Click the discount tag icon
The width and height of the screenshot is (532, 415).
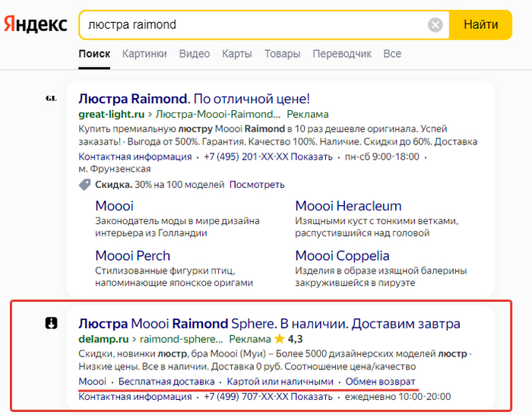pyautogui.click(x=84, y=185)
